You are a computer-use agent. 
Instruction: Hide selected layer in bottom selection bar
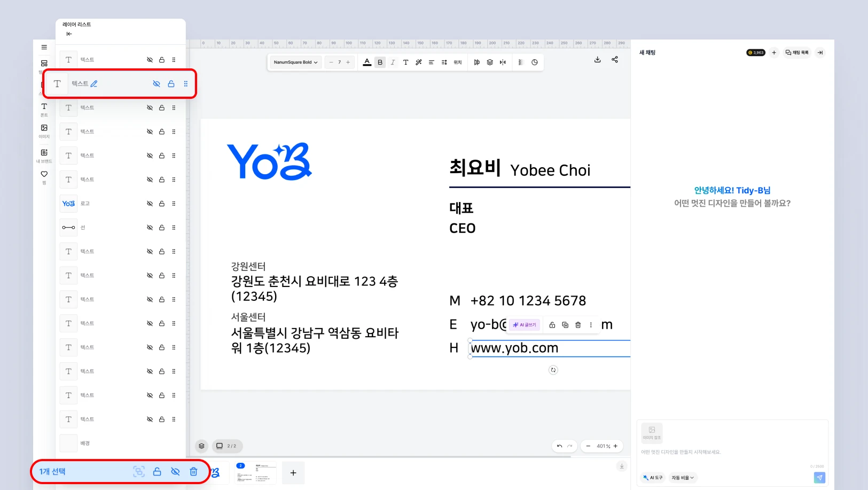[x=175, y=471]
